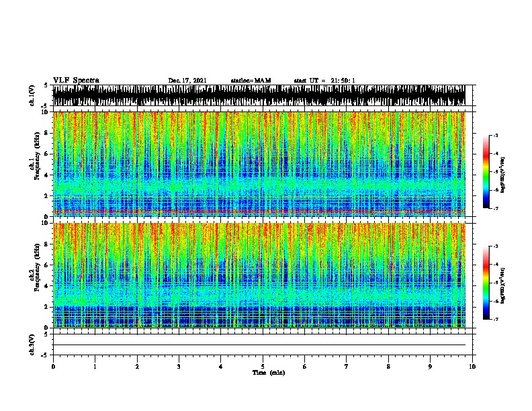The image size is (532, 411).
Task: Click the time axis tick label "10"
Action: point(472,367)
